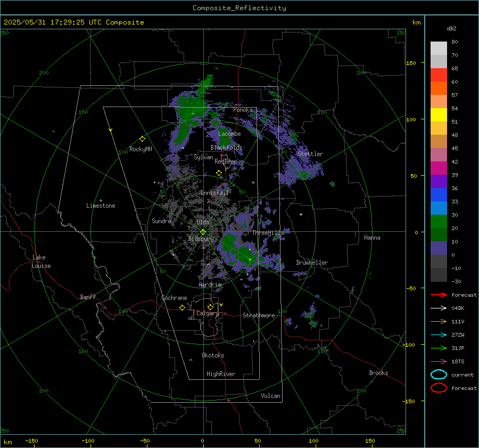Click the Calgary city label
This screenshot has height=448, width=479.
(208, 313)
